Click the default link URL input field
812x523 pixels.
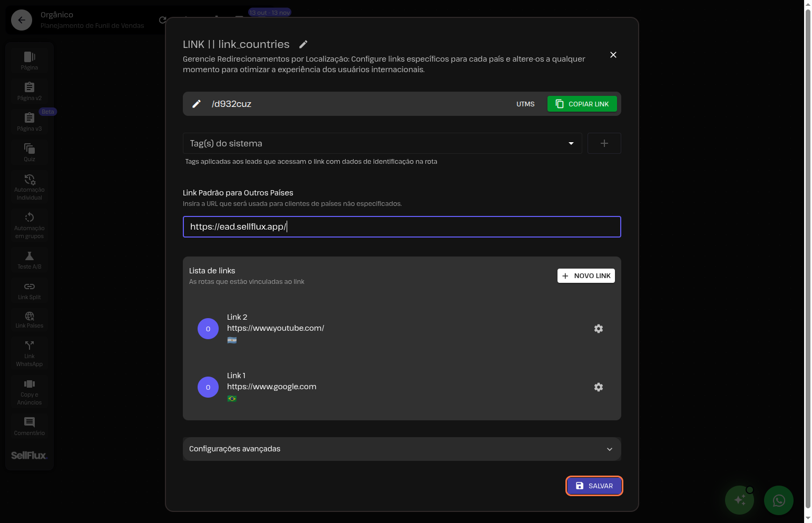[x=402, y=227]
